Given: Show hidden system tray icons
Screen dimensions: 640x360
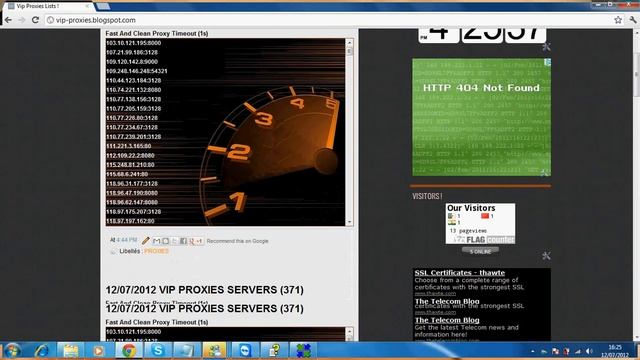Looking at the screenshot, I should 533,351.
